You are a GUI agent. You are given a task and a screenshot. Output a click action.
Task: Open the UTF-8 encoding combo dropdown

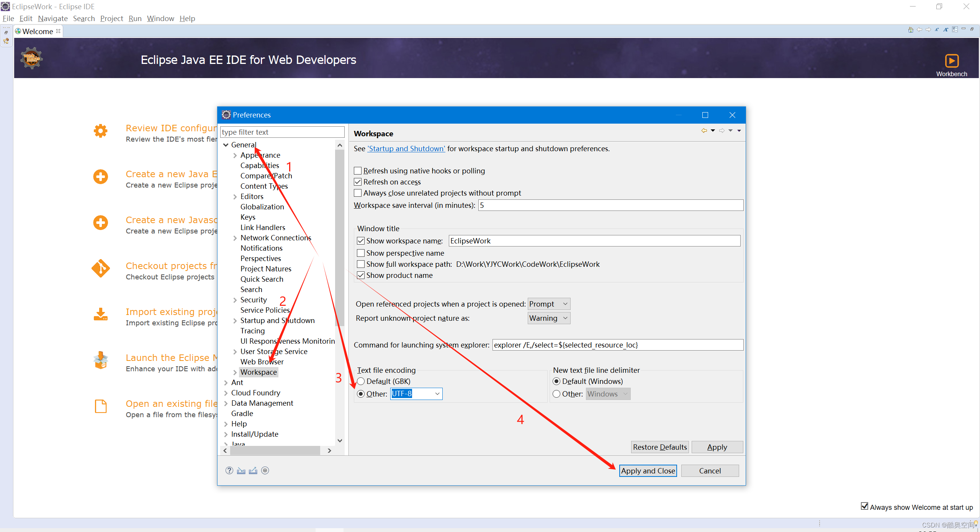(x=437, y=394)
